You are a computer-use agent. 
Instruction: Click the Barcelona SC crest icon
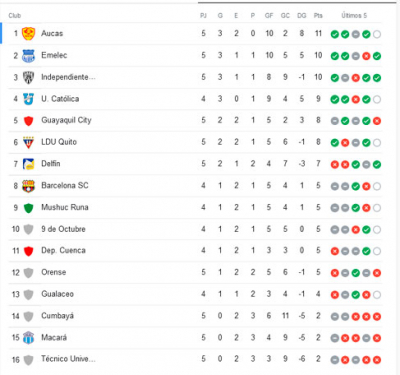(28, 186)
